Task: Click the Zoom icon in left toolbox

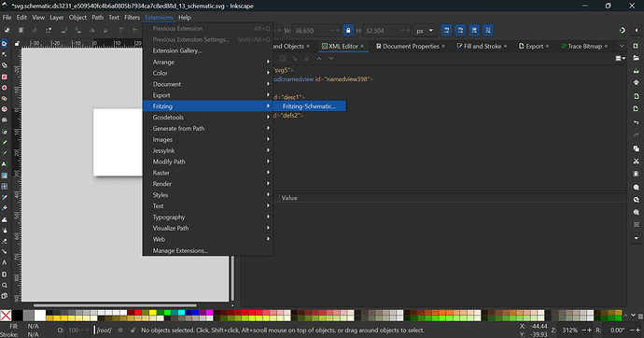Action: (x=5, y=285)
